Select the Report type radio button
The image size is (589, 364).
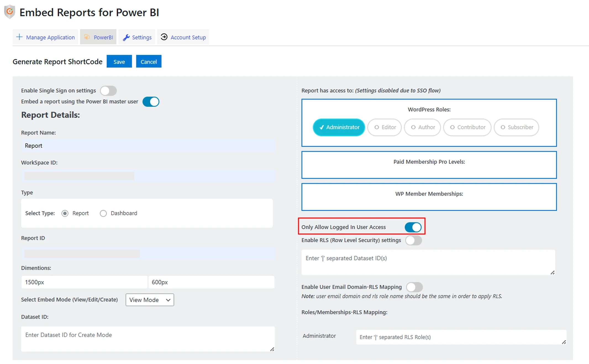click(x=65, y=213)
